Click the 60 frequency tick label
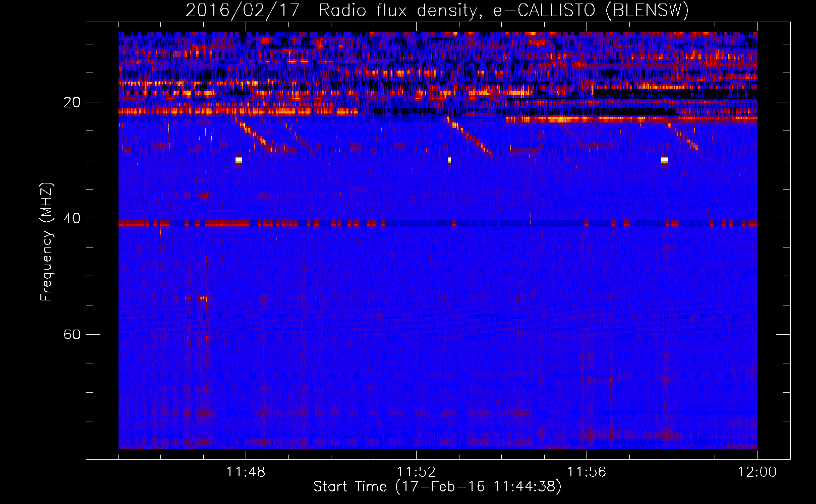Viewport: 816px width, 504px height. [72, 335]
